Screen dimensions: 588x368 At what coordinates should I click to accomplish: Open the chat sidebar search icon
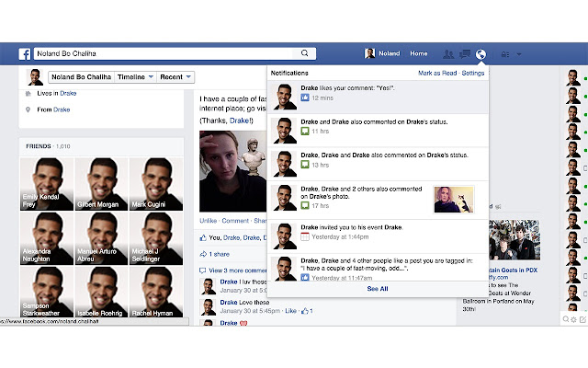pyautogui.click(x=566, y=319)
